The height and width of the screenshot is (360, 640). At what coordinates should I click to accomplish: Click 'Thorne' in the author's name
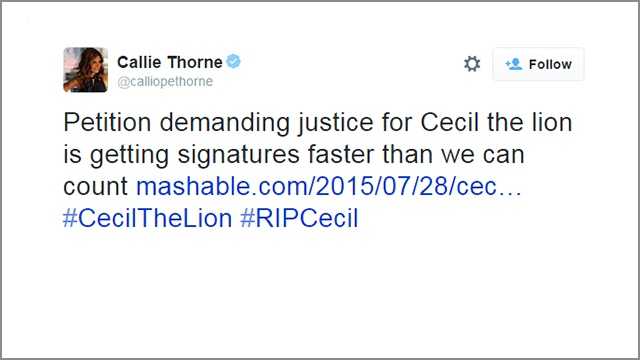click(x=195, y=62)
